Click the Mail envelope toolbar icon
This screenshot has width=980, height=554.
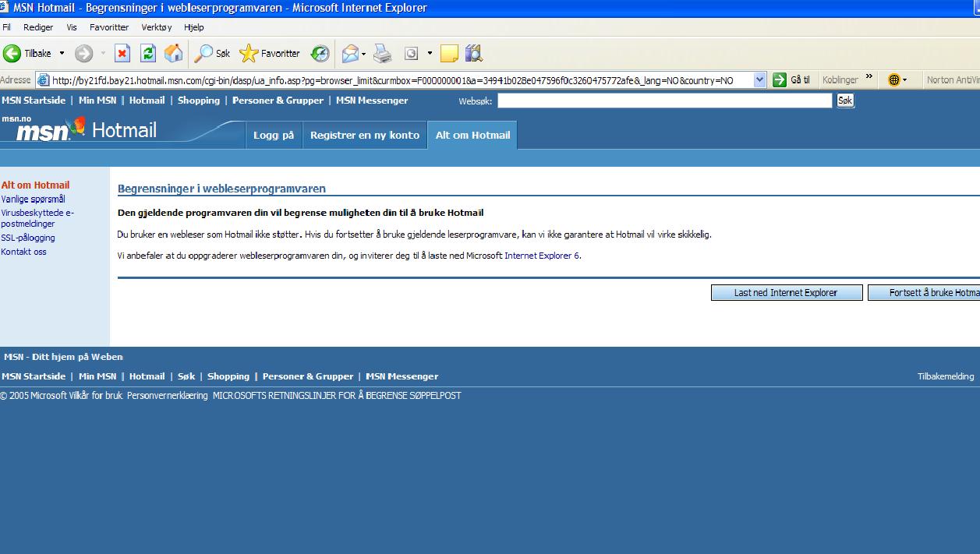(x=351, y=54)
